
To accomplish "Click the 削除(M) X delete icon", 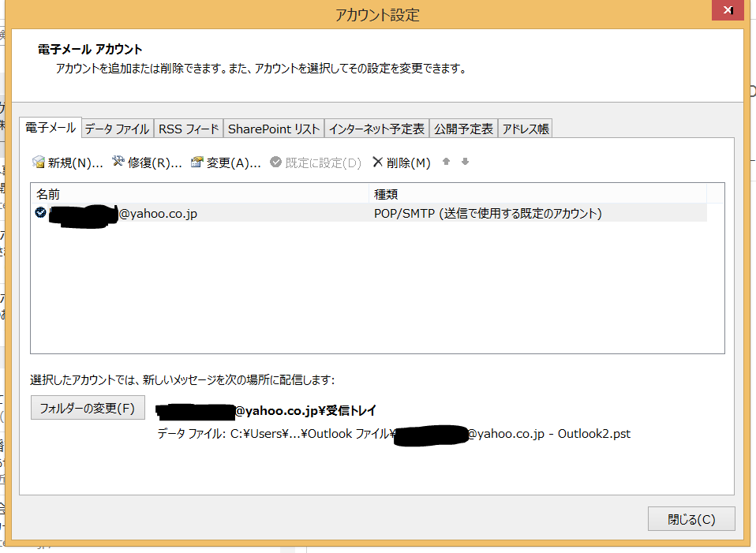I will [377, 162].
